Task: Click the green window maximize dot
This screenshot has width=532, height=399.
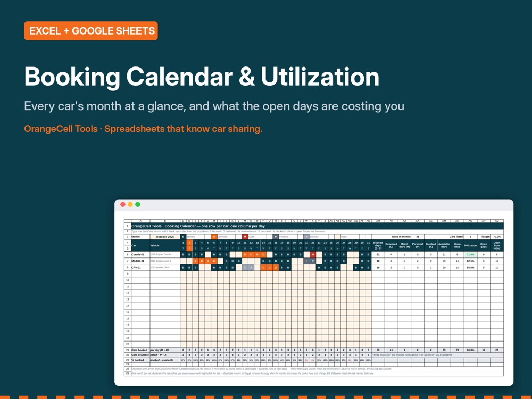Action: point(138,204)
